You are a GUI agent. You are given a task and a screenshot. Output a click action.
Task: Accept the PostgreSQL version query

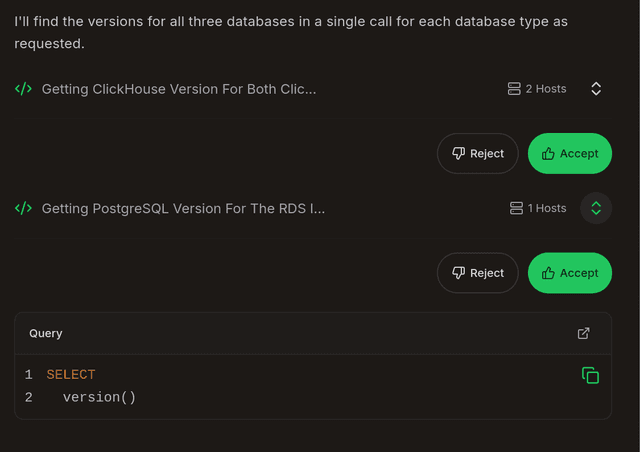click(570, 273)
